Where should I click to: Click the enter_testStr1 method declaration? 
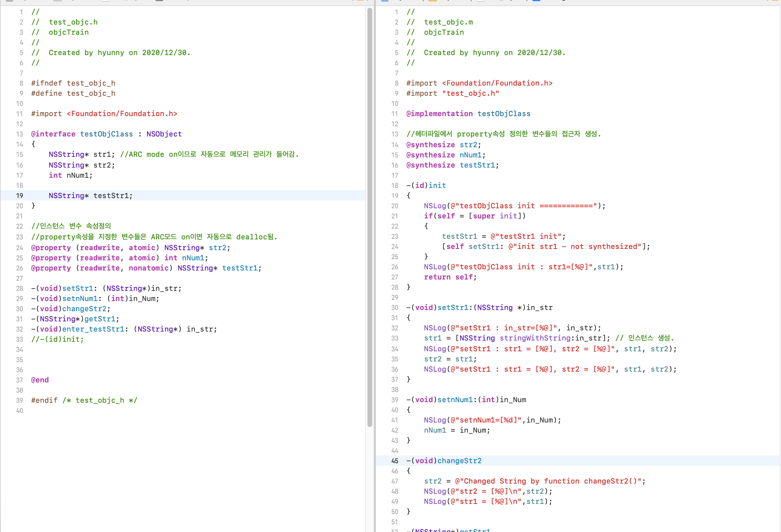click(x=93, y=329)
